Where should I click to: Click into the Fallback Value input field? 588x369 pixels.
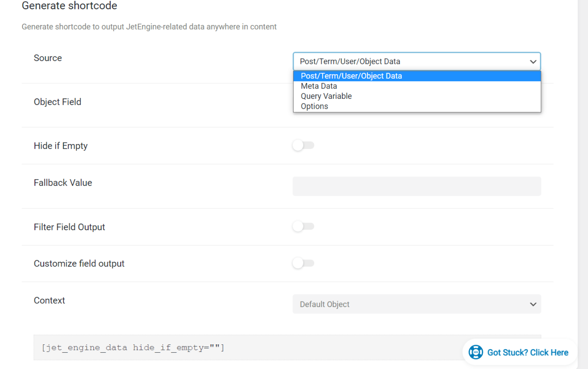pyautogui.click(x=417, y=186)
